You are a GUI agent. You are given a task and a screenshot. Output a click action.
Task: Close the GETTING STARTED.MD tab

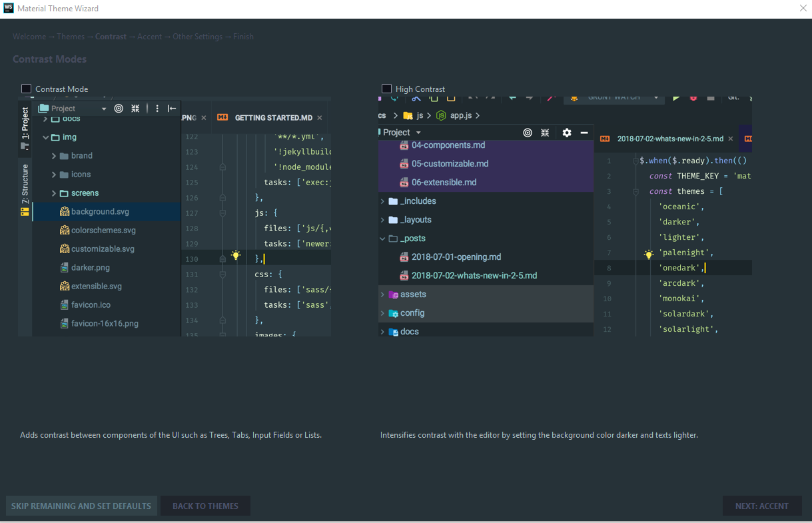click(320, 118)
